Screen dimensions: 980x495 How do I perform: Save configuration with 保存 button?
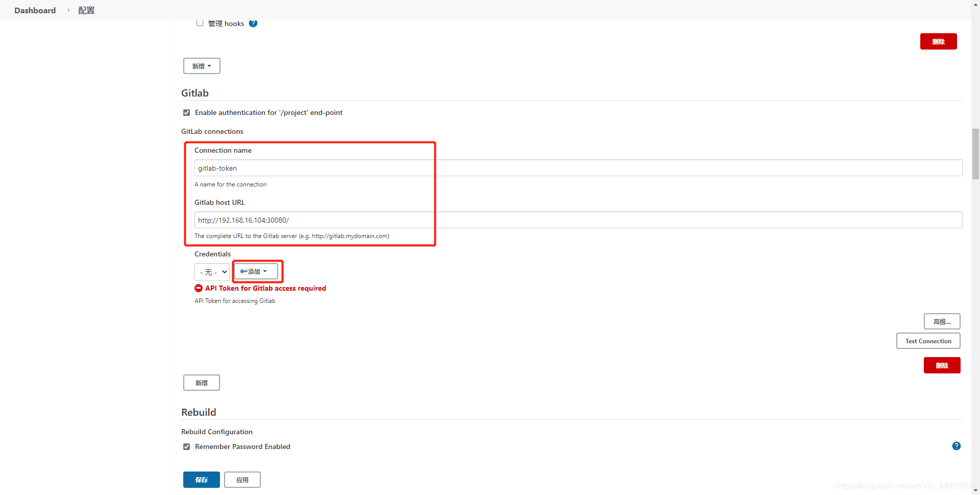pyautogui.click(x=202, y=480)
